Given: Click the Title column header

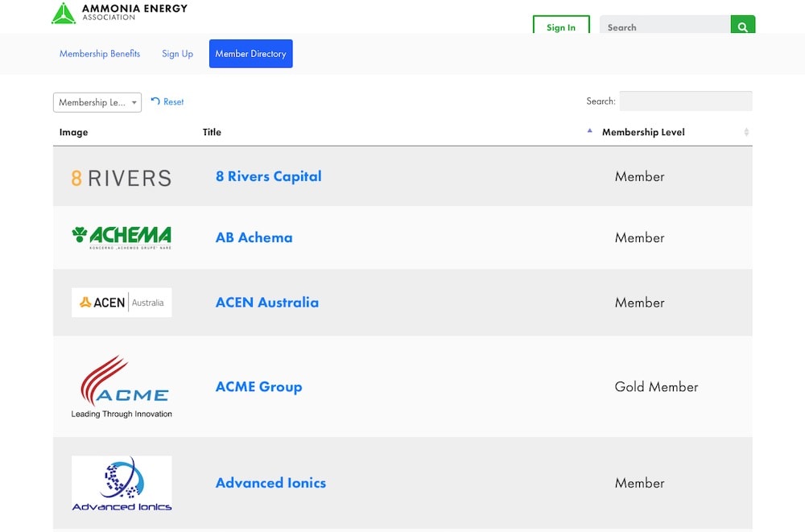Looking at the screenshot, I should click(212, 132).
